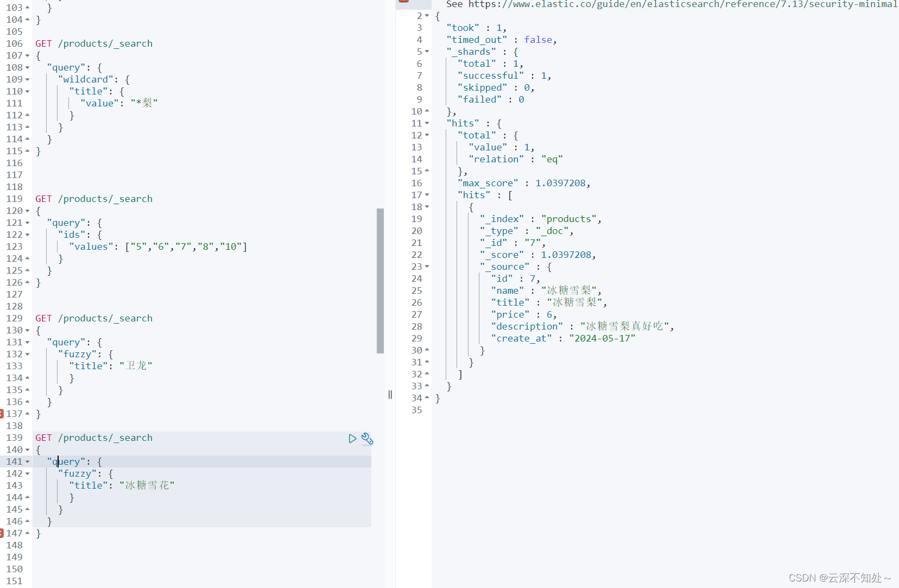Click the "name" : "冰糖雪梨" line
899x588 pixels.
coord(546,290)
